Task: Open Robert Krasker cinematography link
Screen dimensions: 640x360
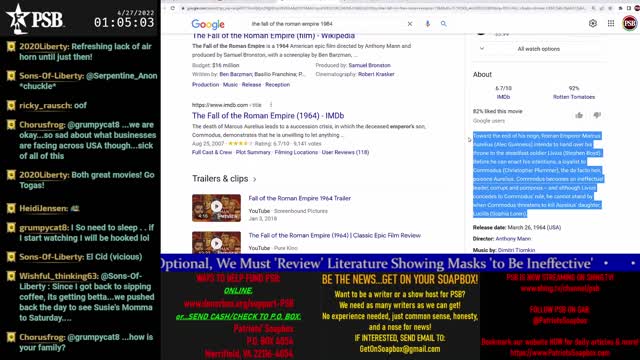Action: tap(376, 74)
